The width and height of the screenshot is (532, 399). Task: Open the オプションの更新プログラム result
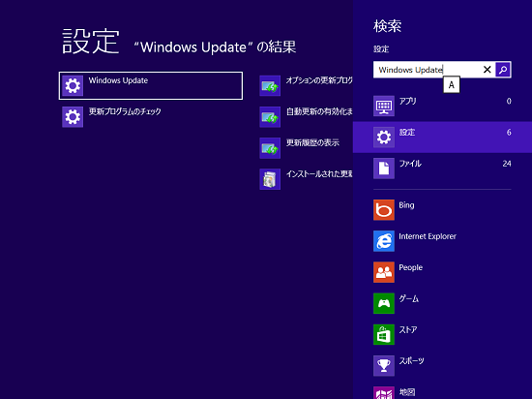(x=306, y=85)
